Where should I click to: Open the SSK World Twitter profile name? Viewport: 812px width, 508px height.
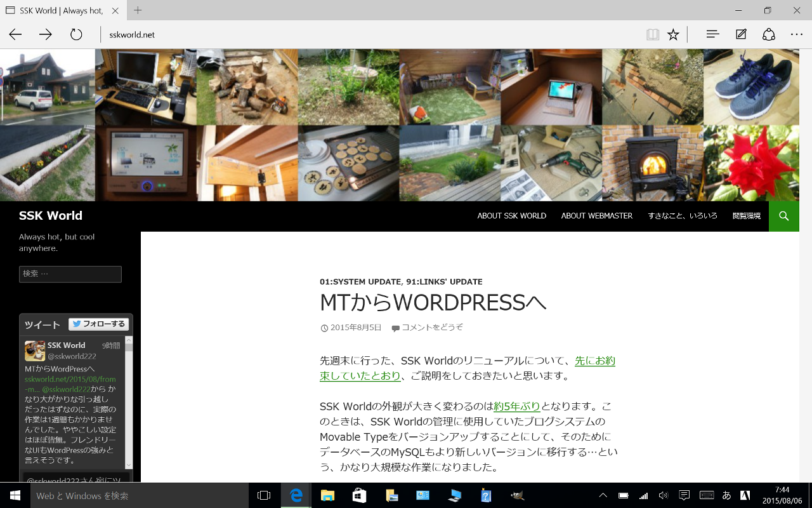67,345
